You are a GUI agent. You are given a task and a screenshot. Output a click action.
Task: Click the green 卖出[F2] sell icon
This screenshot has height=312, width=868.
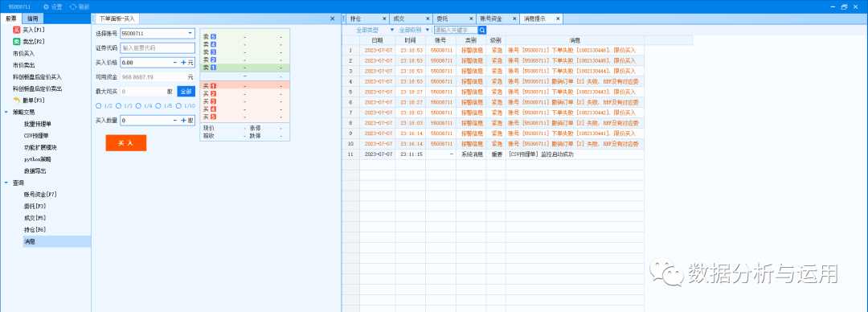(x=17, y=42)
